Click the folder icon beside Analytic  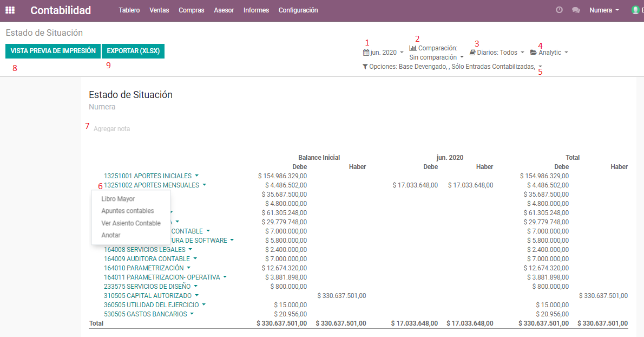click(x=533, y=53)
